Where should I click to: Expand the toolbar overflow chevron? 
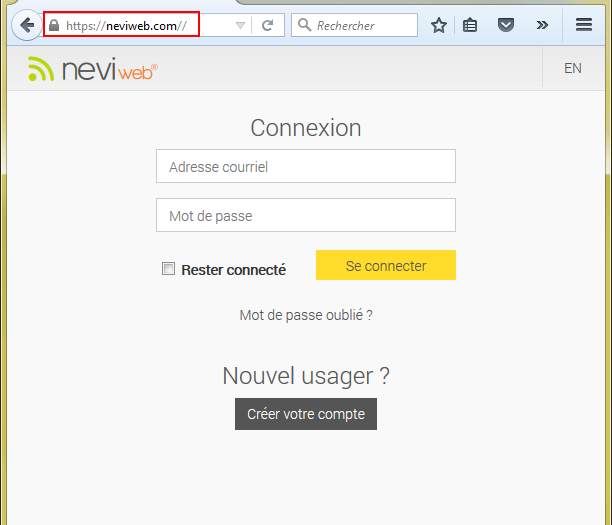point(542,26)
